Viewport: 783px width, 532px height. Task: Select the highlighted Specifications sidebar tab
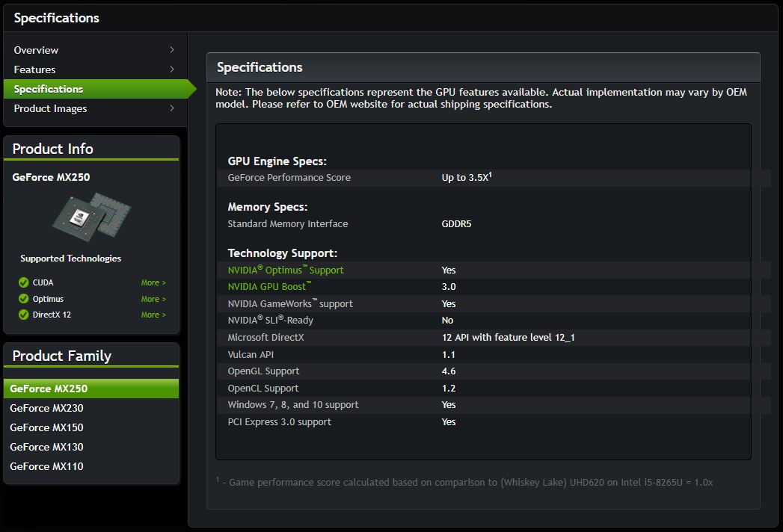[x=99, y=89]
